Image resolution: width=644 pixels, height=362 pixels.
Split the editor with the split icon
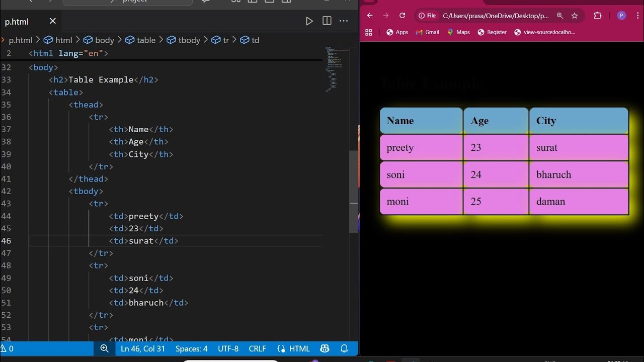click(x=327, y=21)
